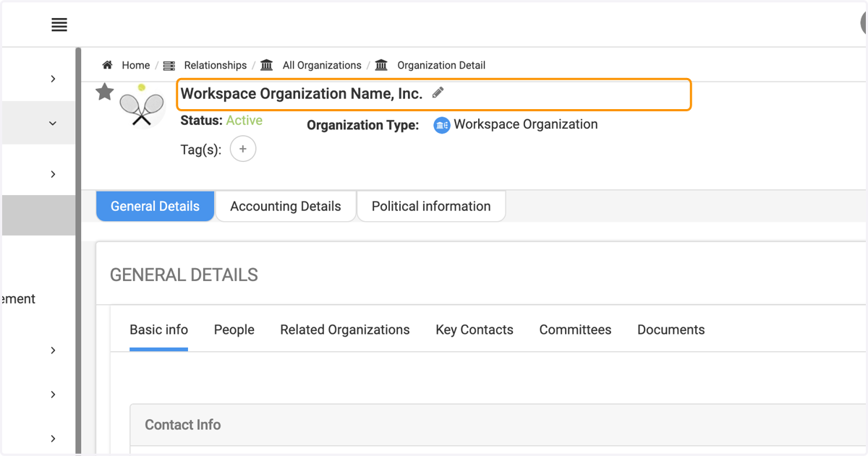This screenshot has height=456, width=868.
Task: Click the Relationships breadcrumb icon
Action: (x=169, y=66)
